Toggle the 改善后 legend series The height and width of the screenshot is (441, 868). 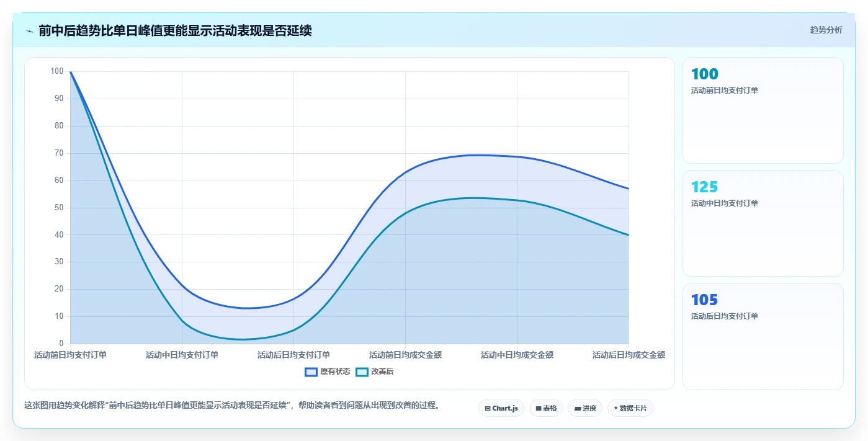(x=375, y=372)
